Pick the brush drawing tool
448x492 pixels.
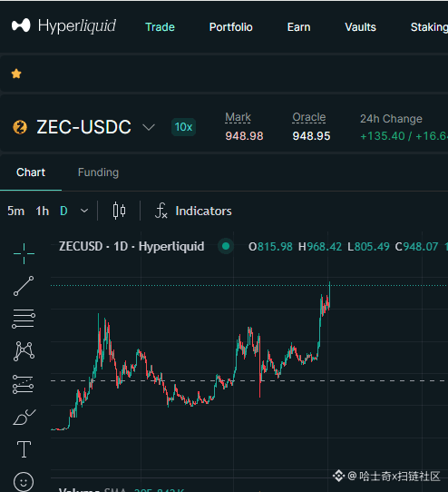click(x=24, y=417)
